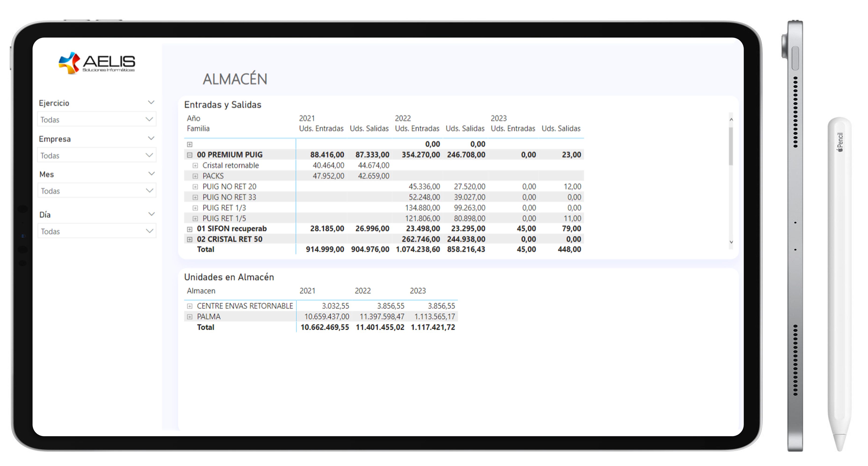Click the Entradas y Salidas visual title
This screenshot has height=466, width=868.
223,105
